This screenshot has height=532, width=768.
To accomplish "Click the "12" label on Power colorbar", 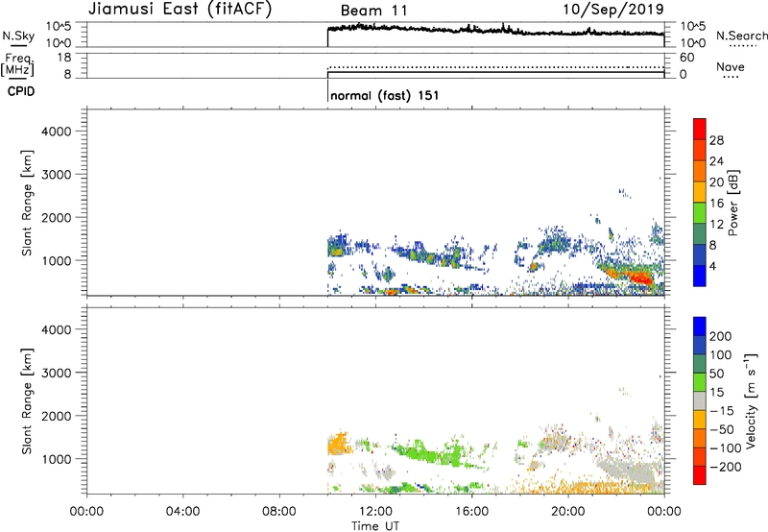I will pos(716,225).
